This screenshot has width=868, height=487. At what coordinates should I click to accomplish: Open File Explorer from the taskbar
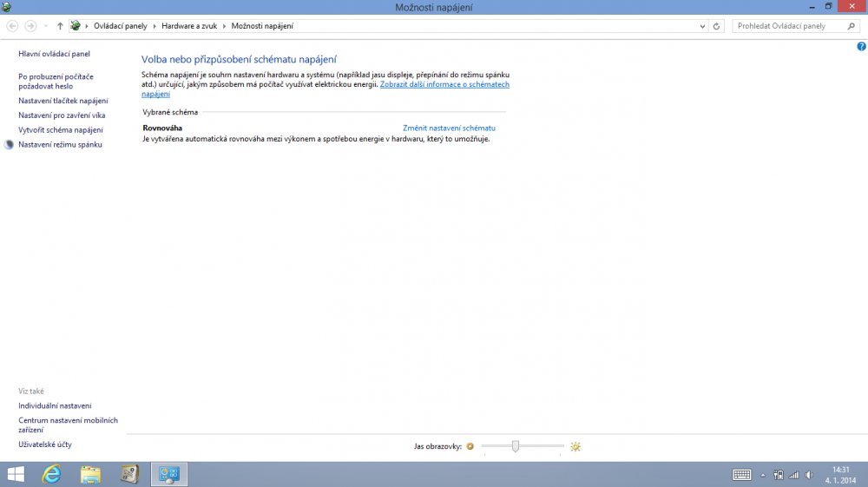pos(90,474)
